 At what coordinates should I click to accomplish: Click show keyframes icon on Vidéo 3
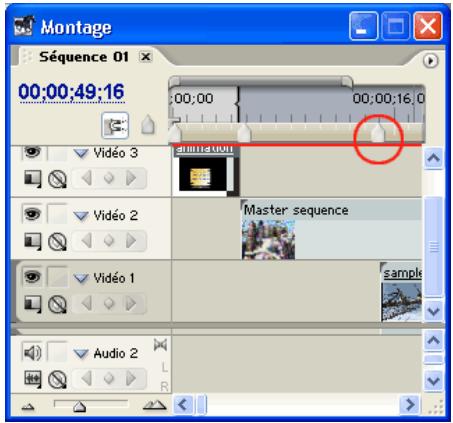pyautogui.click(x=57, y=179)
